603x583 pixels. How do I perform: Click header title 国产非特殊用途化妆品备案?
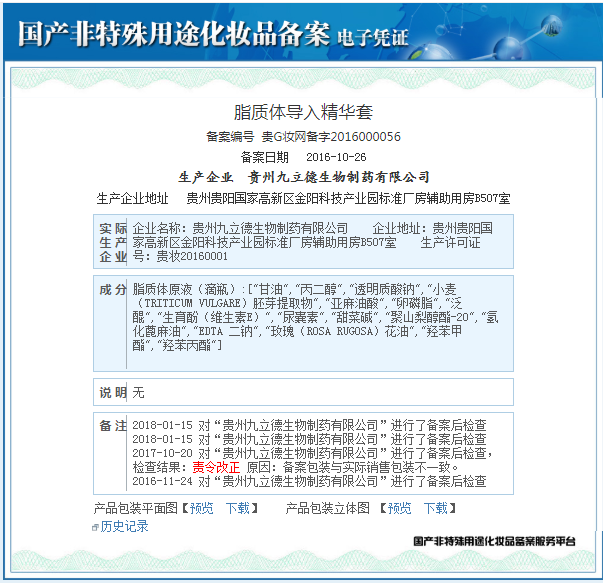click(x=174, y=34)
